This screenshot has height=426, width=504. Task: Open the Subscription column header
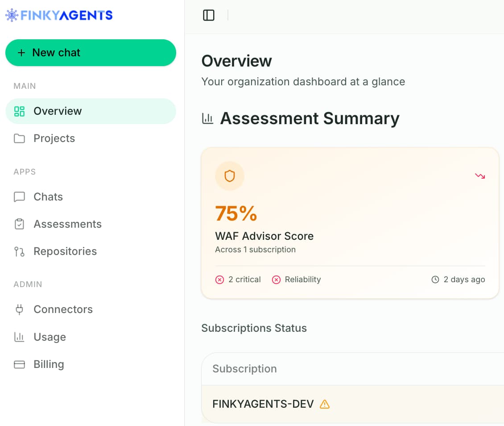pos(244,369)
